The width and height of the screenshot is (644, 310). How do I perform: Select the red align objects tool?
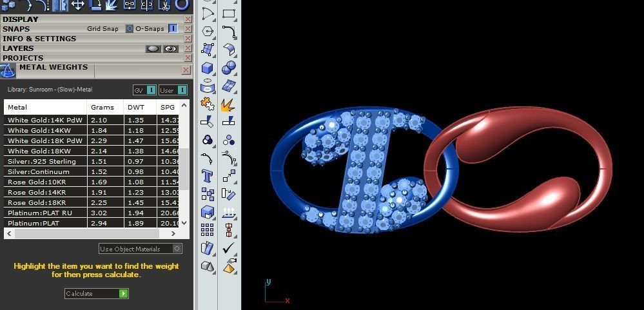[228, 229]
